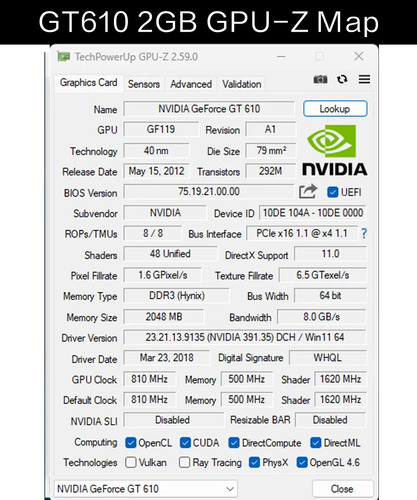Click the Default Clock field 810 MHz
Image resolution: width=417 pixels, height=500 pixels.
pyautogui.click(x=149, y=400)
